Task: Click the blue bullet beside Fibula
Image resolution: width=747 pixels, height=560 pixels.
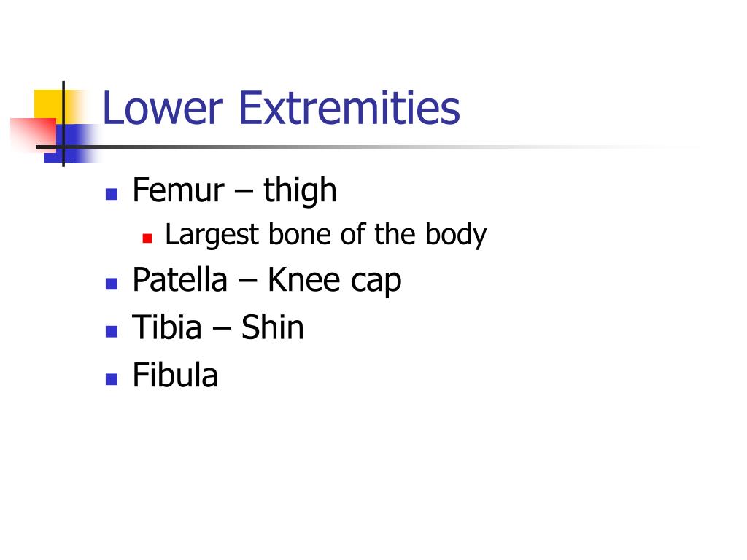Action: click(x=112, y=379)
